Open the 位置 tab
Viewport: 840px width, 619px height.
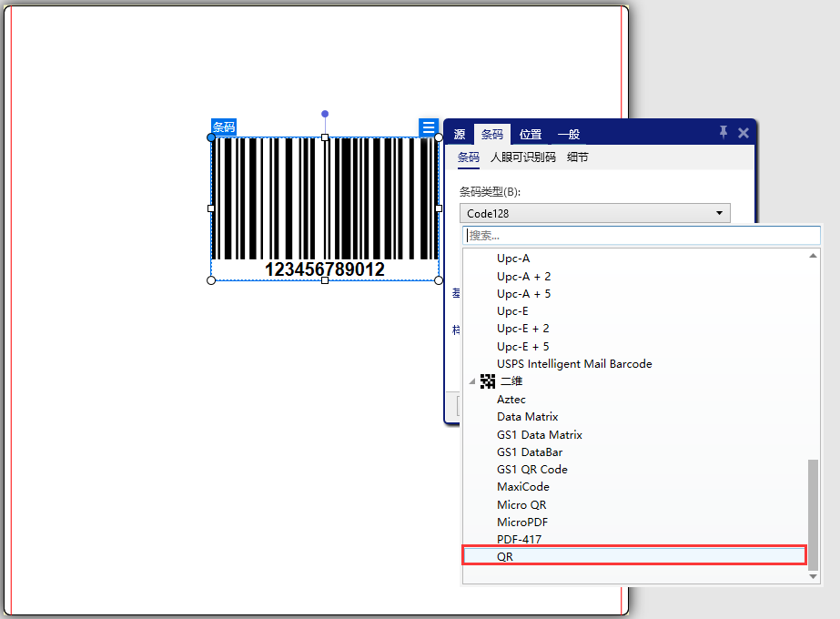(531, 135)
